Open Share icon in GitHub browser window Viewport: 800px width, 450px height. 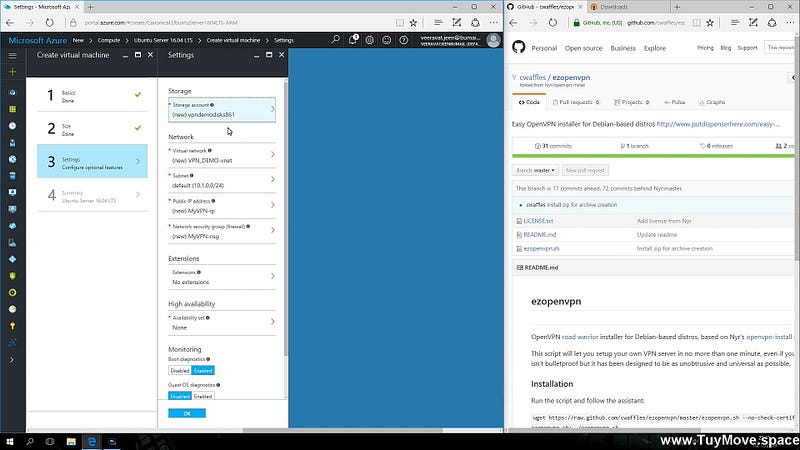(x=772, y=22)
